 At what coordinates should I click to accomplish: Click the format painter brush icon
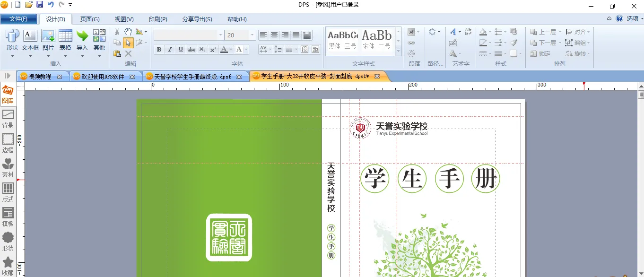(514, 43)
